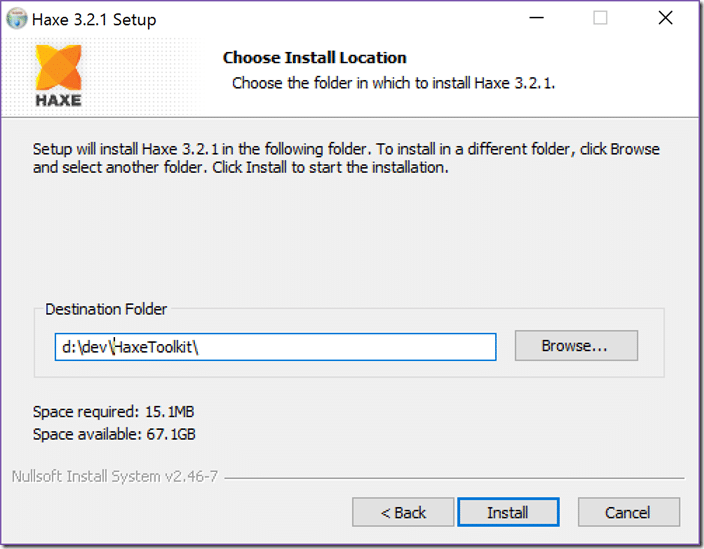Click the 'Nullsoft Install System v2.46-7' label
The image size is (704, 549).
click(115, 476)
